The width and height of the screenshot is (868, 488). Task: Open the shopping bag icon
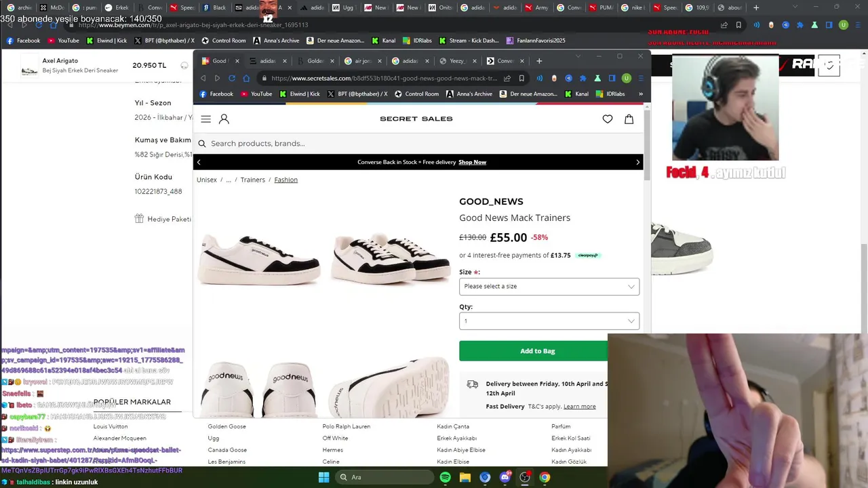pyautogui.click(x=629, y=119)
